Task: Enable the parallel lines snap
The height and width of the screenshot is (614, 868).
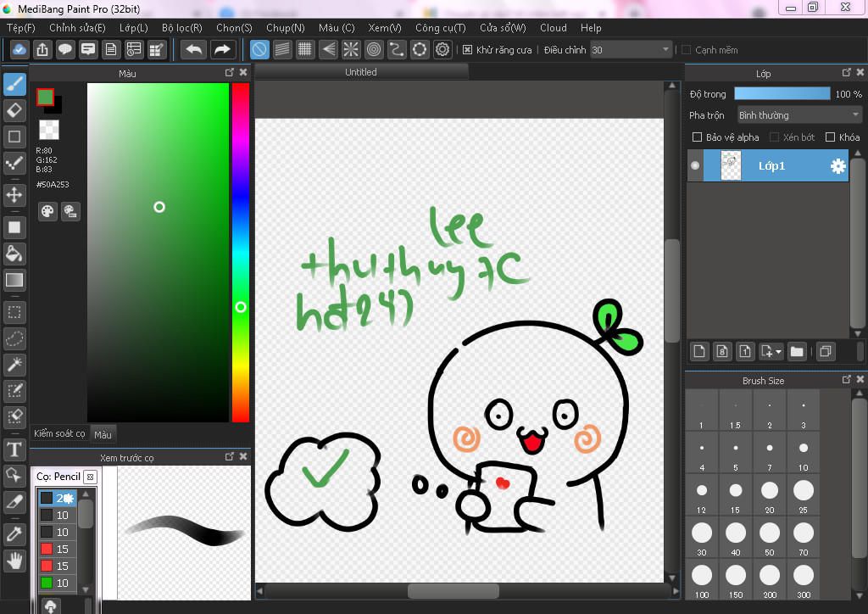Action: (x=282, y=50)
